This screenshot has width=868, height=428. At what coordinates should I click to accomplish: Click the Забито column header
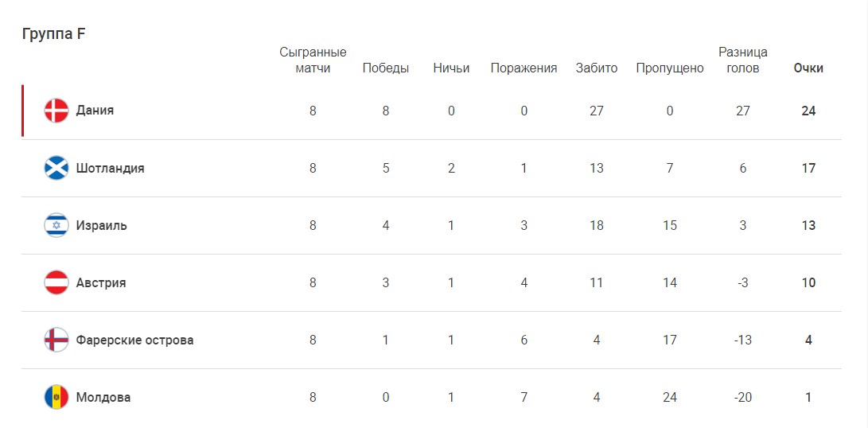click(597, 68)
